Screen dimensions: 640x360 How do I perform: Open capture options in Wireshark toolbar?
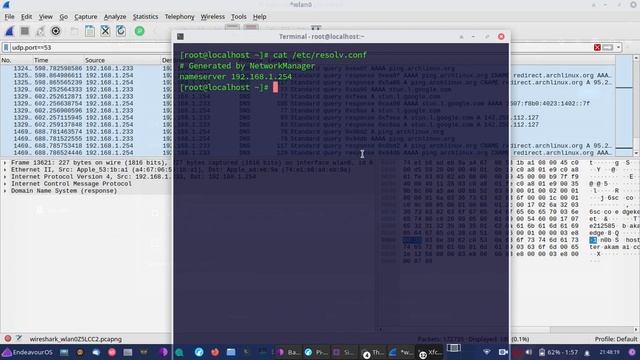[x=56, y=31]
